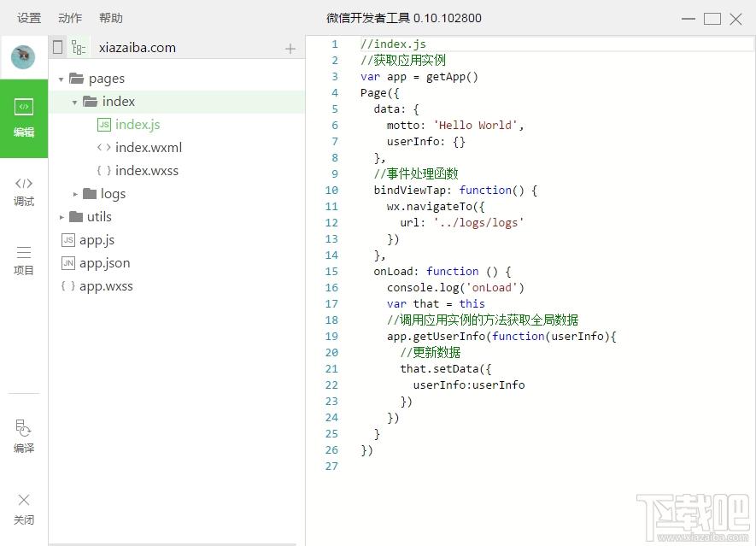756x546 pixels.
Task: Click the 'app.getUserInfo' call in code
Action: click(436, 336)
